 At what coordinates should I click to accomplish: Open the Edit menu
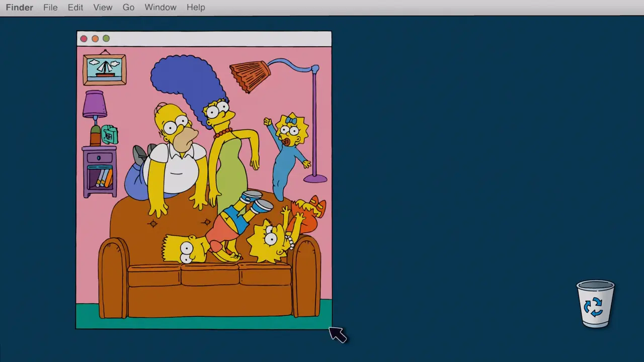coord(75,8)
